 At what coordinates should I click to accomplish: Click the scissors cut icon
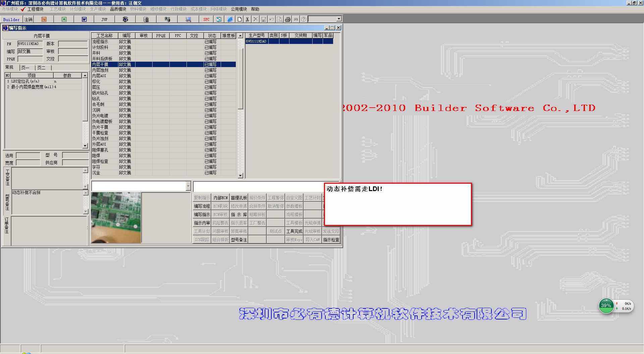tap(248, 19)
